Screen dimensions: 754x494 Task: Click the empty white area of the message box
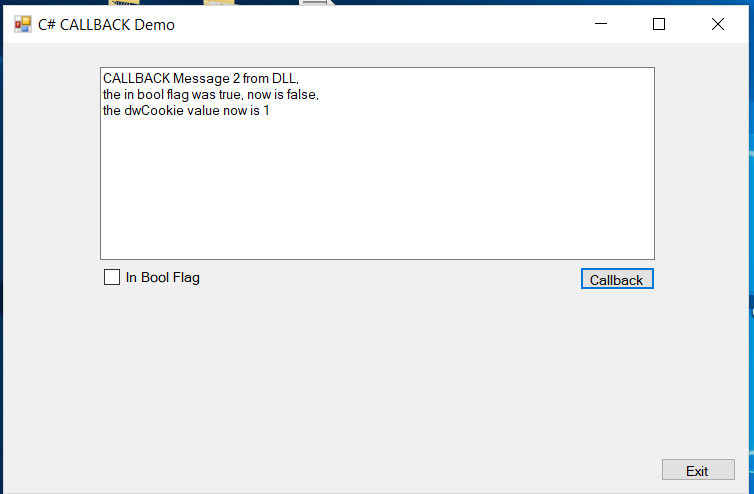[x=377, y=192]
